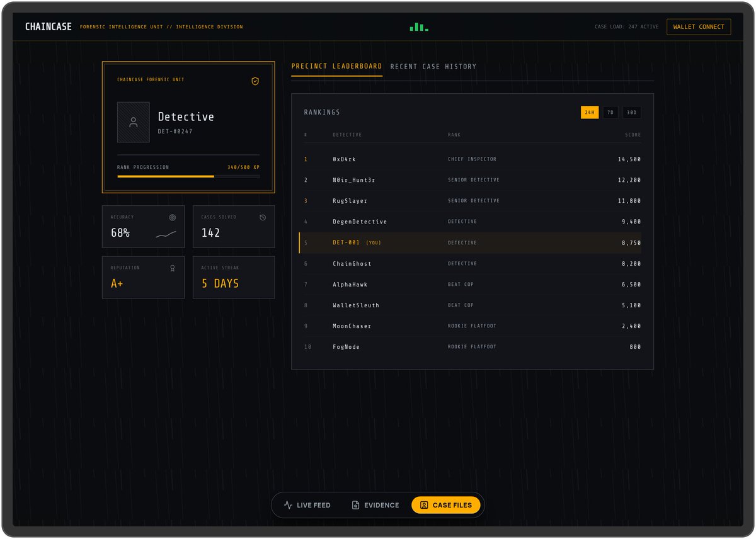Click the accuracy trend sparkline

pos(166,234)
